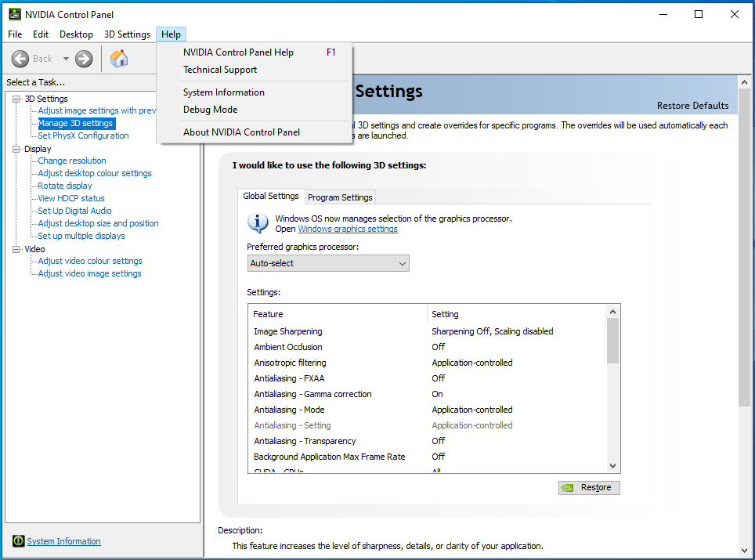
Task: Close the Help menu
Action: (171, 34)
